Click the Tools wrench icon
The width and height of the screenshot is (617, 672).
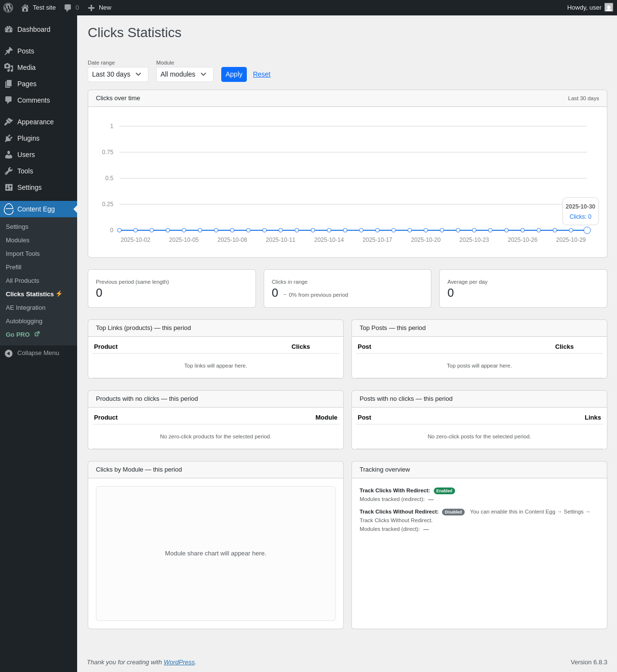[9, 171]
